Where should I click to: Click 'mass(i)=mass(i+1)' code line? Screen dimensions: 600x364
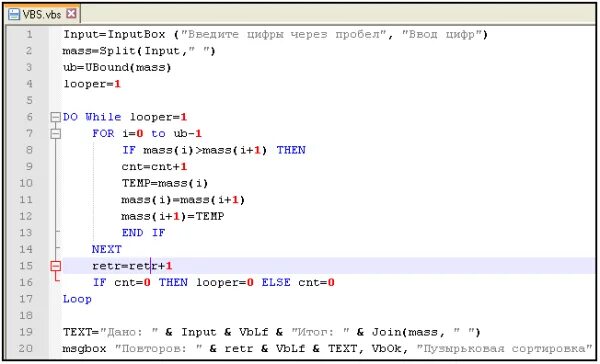pos(183,199)
